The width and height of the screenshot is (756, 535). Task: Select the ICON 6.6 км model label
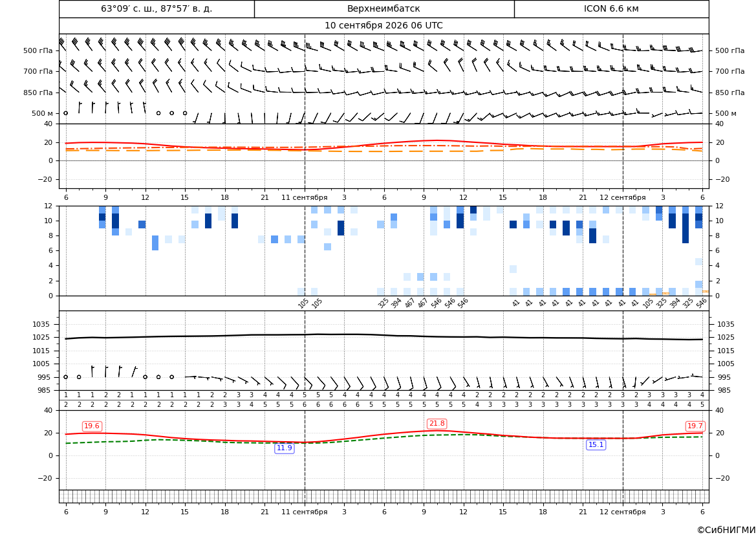click(x=611, y=8)
